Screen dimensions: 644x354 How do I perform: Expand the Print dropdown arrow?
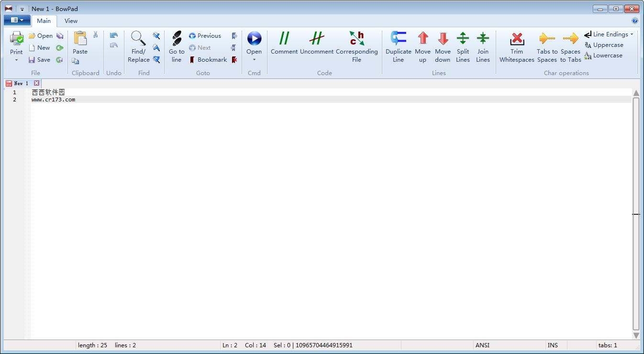pos(16,60)
